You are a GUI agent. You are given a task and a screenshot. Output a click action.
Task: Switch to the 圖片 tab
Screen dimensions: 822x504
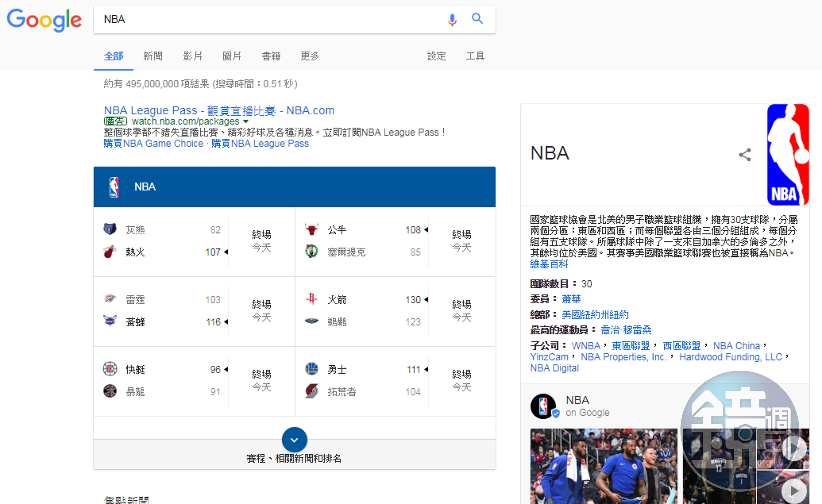click(232, 56)
